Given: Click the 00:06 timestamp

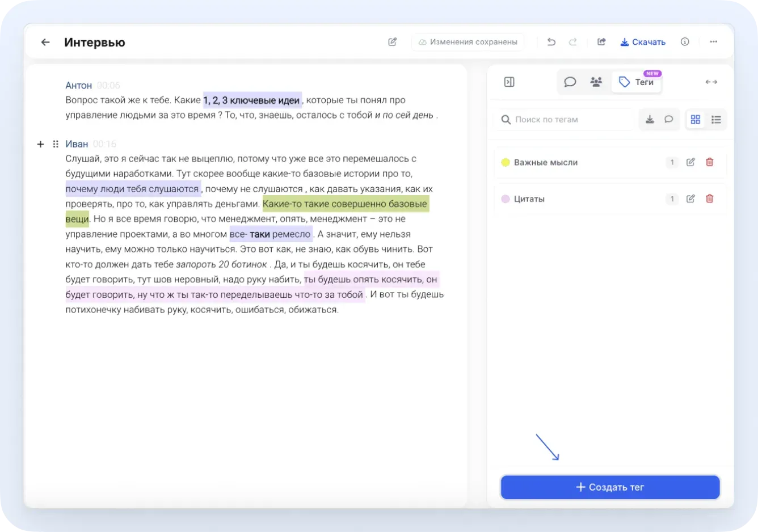Looking at the screenshot, I should 108,86.
